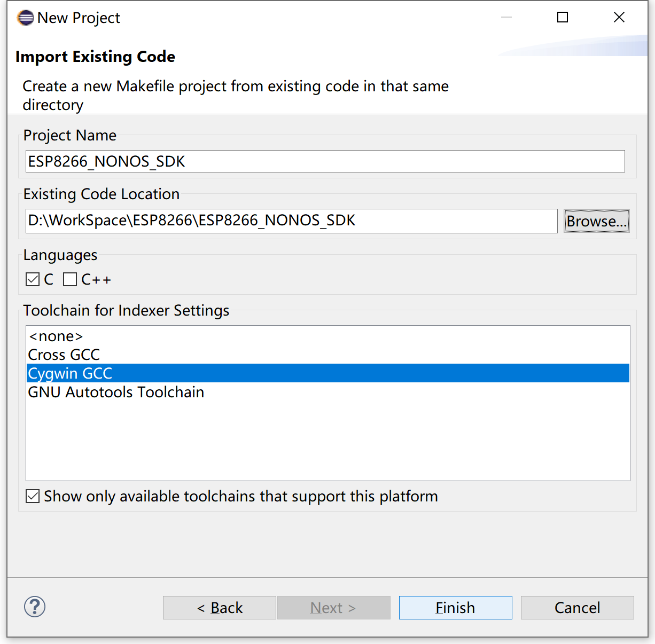
Task: Open the Browse dialog for code location
Action: [x=597, y=221]
